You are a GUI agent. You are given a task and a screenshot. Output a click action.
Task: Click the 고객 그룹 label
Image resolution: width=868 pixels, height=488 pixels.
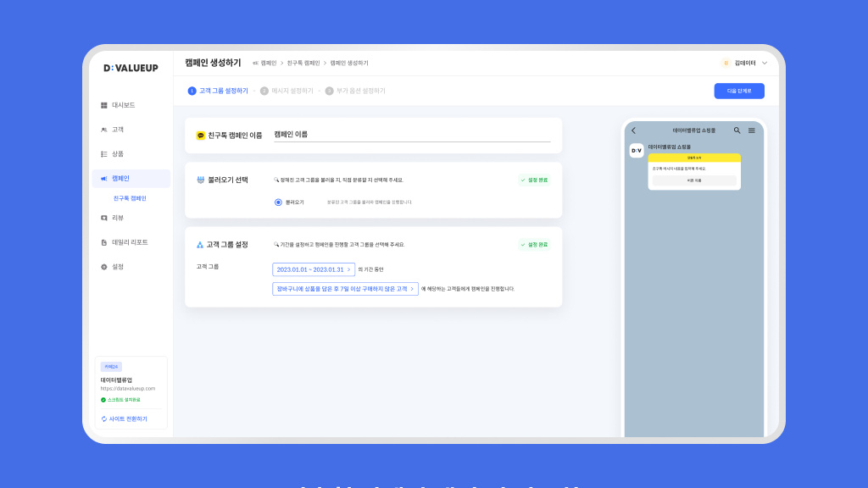click(x=208, y=267)
